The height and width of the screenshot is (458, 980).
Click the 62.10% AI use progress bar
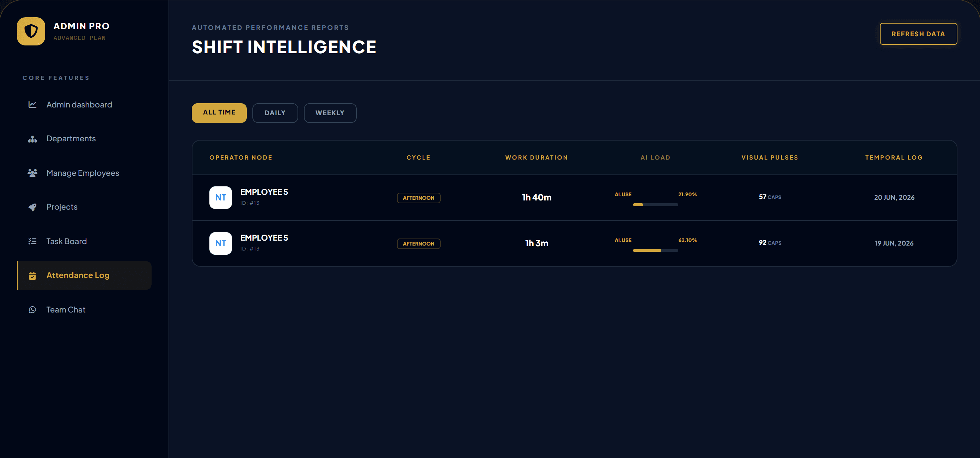tap(655, 250)
